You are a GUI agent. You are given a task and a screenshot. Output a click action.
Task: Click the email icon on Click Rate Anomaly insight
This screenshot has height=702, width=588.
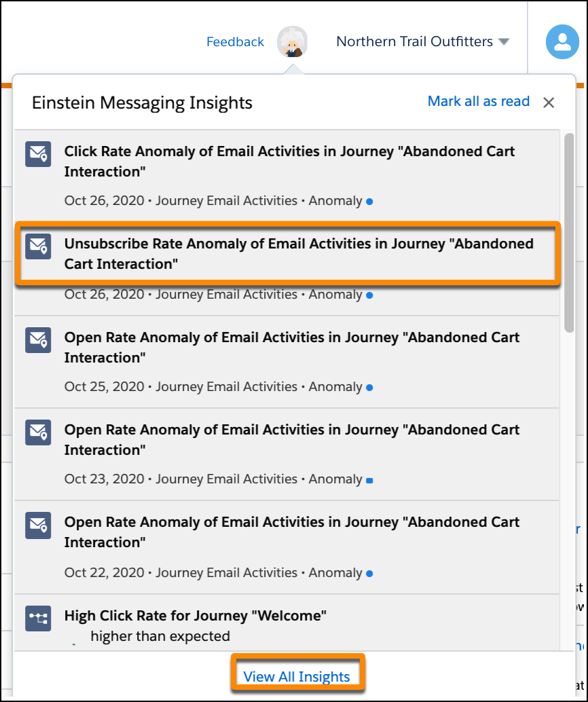[x=38, y=154]
